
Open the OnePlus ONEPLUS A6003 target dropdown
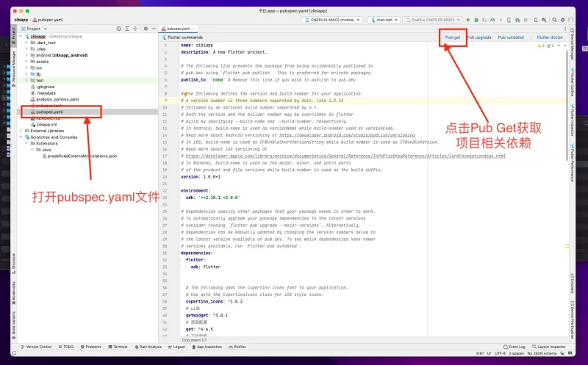(x=432, y=20)
